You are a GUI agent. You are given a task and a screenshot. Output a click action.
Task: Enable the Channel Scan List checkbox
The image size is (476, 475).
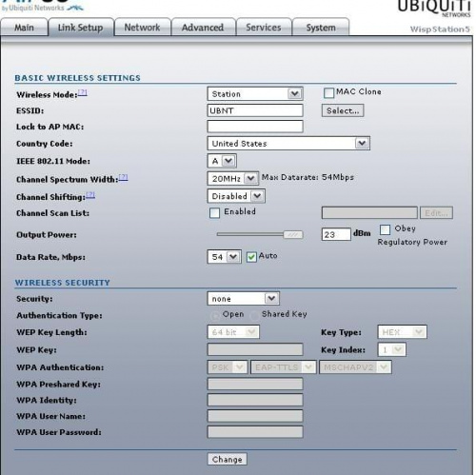214,212
